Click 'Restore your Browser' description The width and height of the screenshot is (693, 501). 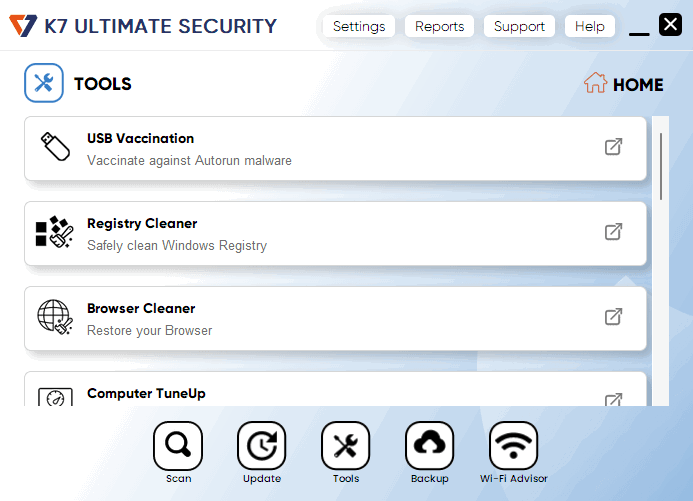(149, 330)
